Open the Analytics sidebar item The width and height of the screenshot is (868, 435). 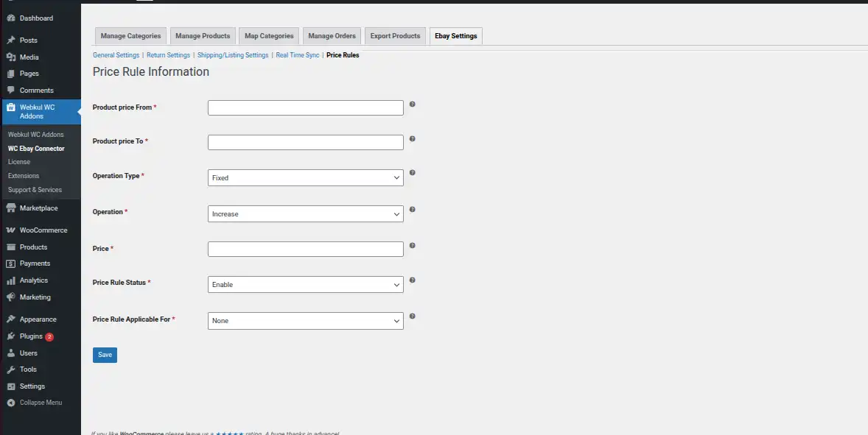pos(33,280)
